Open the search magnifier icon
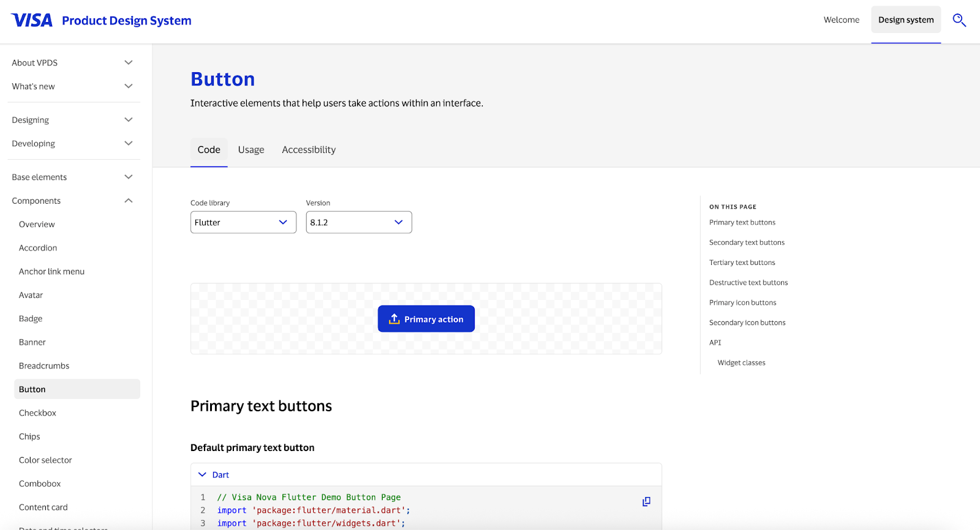Viewport: 980px width, 530px height. [959, 20]
